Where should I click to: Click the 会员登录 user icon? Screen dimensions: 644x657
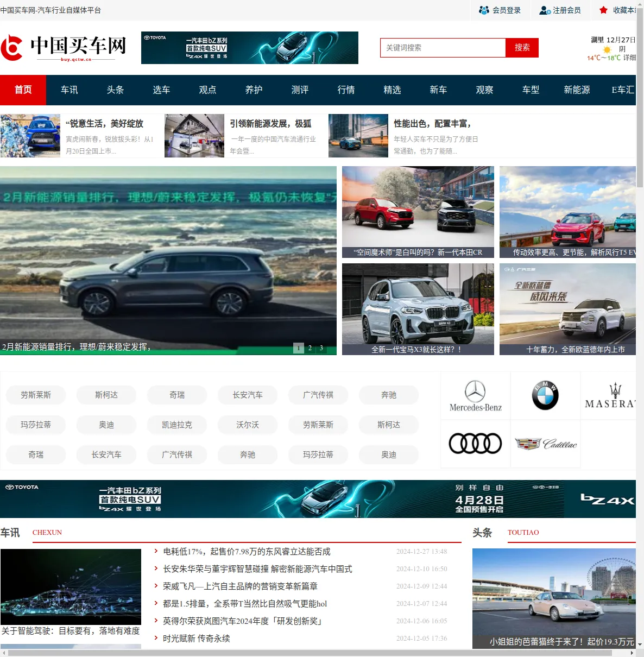484,10
